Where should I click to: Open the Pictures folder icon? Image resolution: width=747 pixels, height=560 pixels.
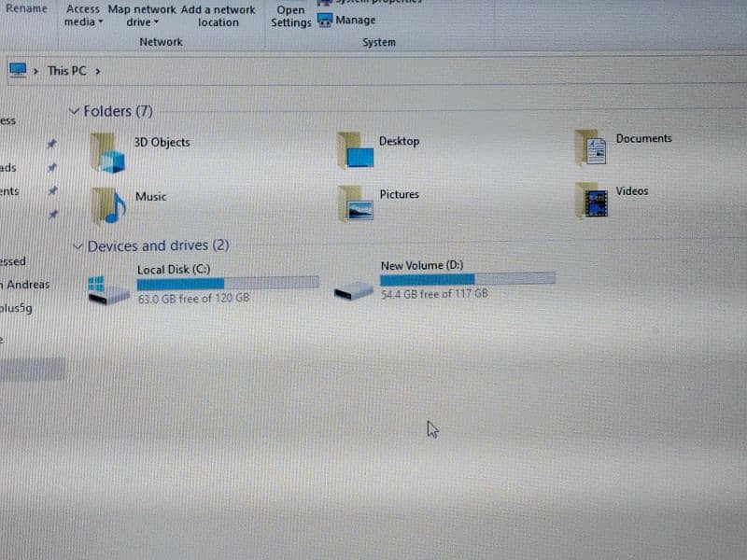(x=356, y=203)
